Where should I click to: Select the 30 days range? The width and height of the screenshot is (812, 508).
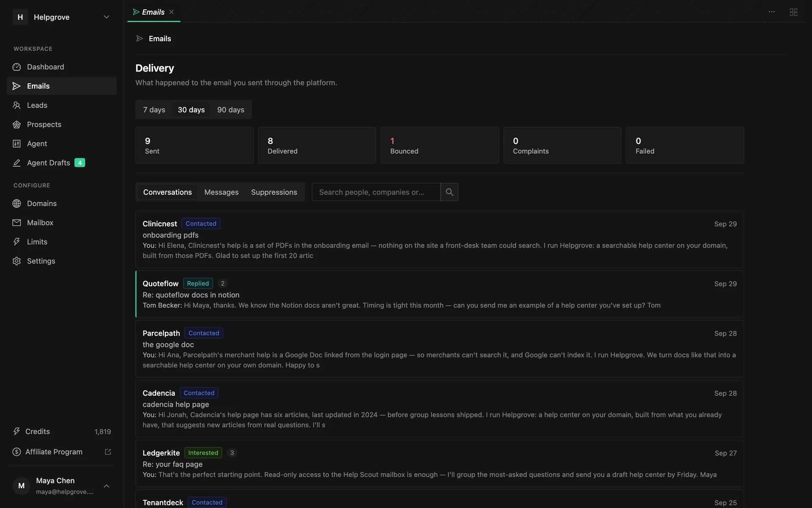[191, 110]
